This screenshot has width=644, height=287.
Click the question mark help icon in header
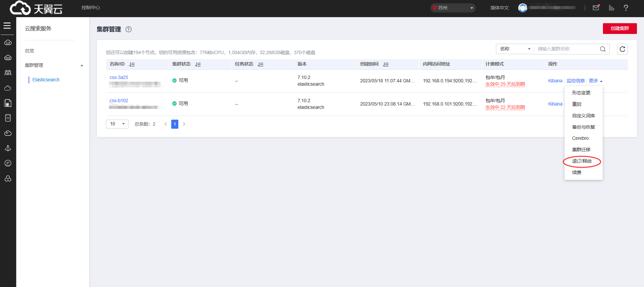(625, 8)
